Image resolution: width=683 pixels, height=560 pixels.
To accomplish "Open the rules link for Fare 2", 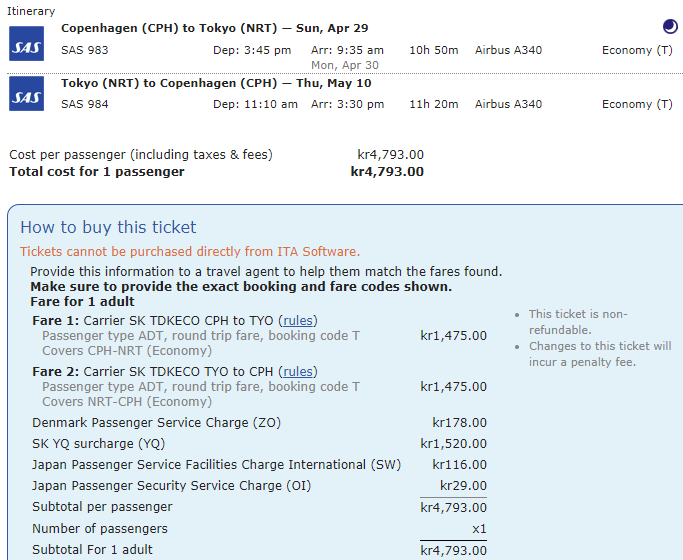I will tap(298, 371).
